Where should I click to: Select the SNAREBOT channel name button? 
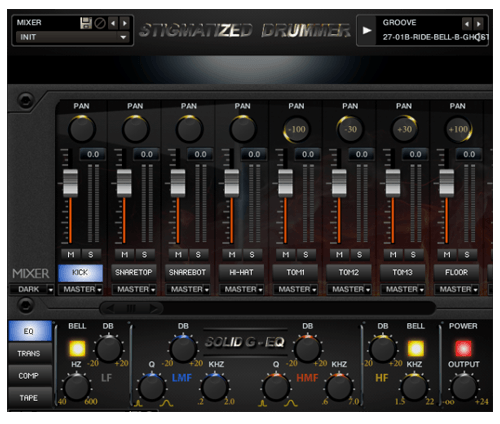pyautogui.click(x=188, y=273)
